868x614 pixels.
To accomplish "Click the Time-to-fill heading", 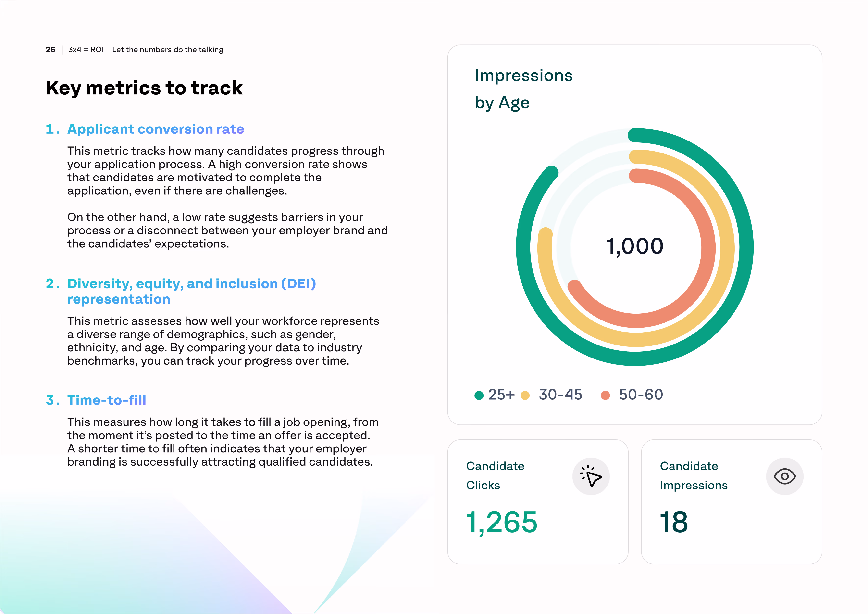I will click(x=107, y=400).
